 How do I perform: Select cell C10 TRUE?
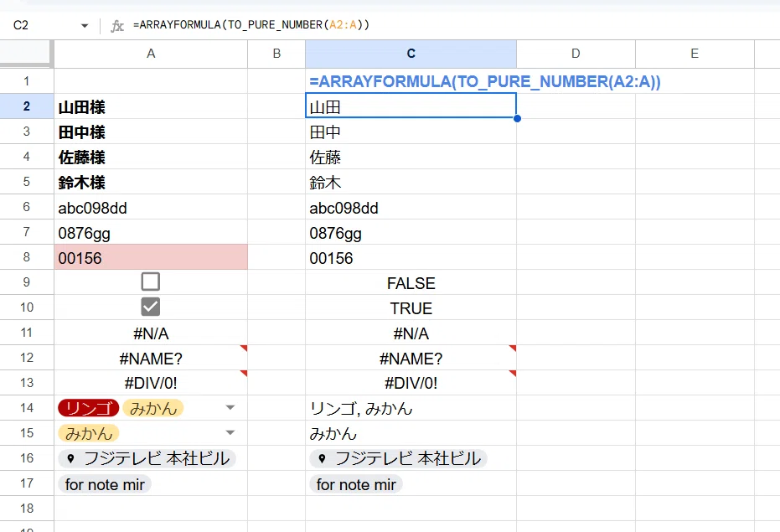click(411, 307)
